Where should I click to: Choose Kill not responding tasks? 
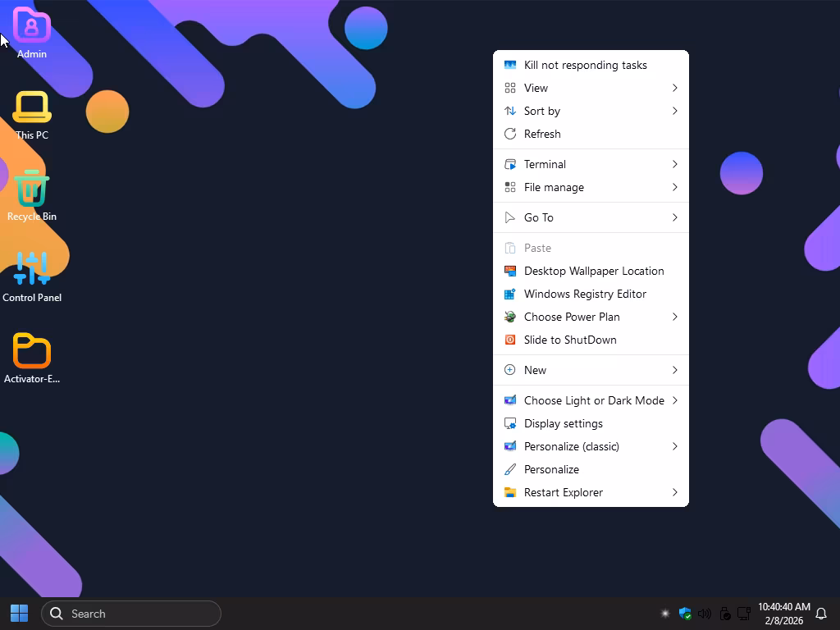585,65
